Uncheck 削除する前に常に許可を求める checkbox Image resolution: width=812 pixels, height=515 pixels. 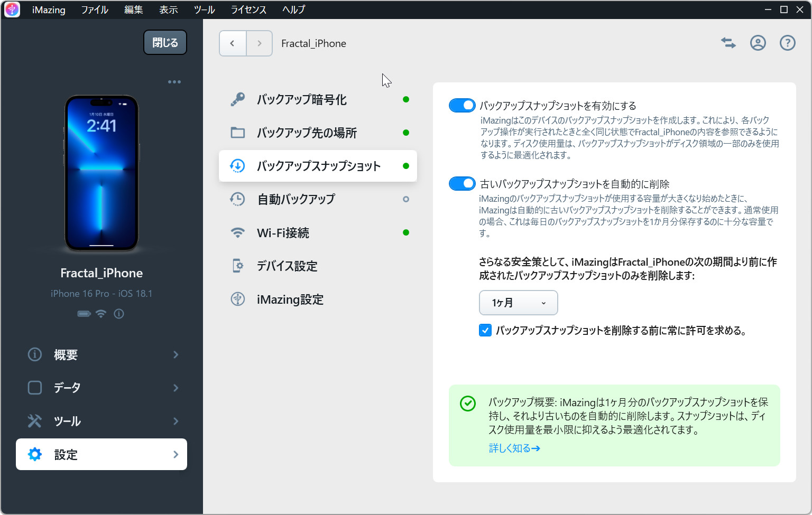click(x=485, y=330)
